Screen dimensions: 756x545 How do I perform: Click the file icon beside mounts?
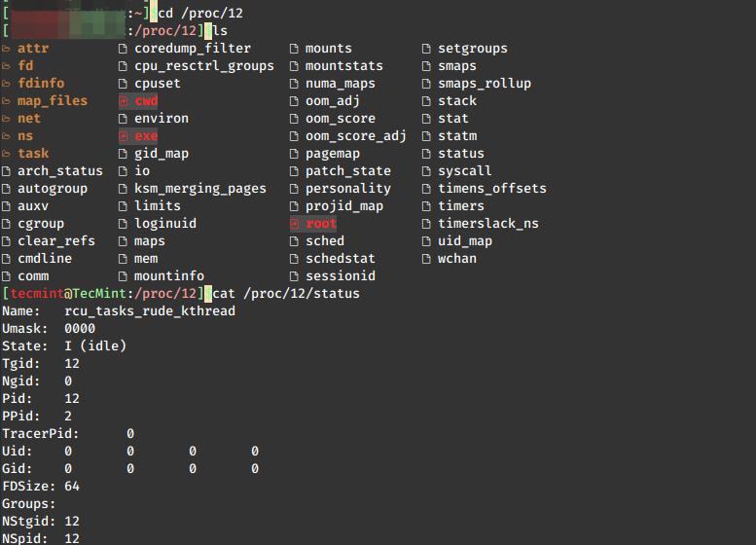pyautogui.click(x=295, y=49)
